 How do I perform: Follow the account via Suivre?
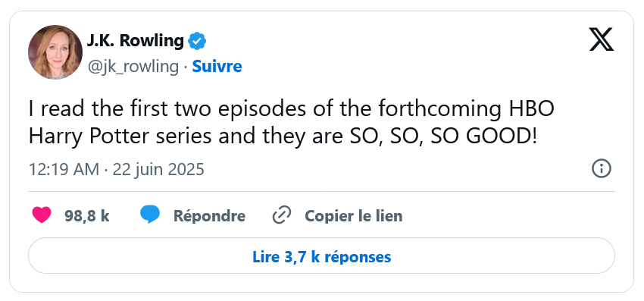tap(217, 66)
